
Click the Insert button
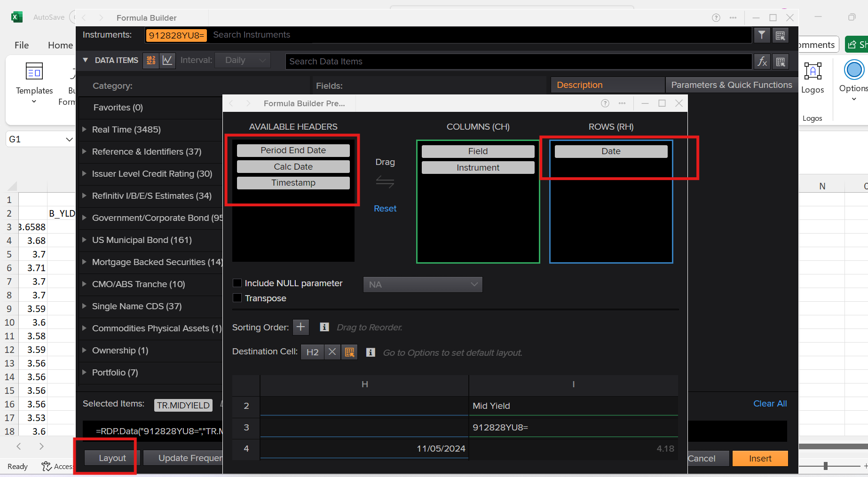pyautogui.click(x=760, y=459)
